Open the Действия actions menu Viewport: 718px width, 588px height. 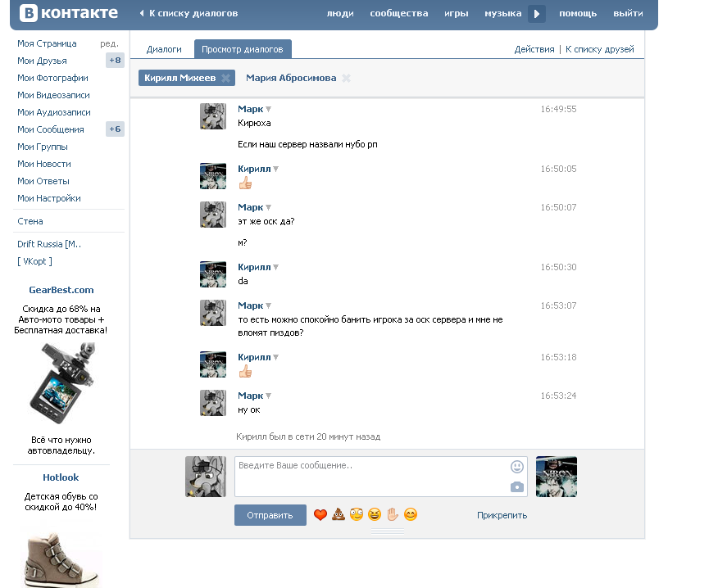534,49
